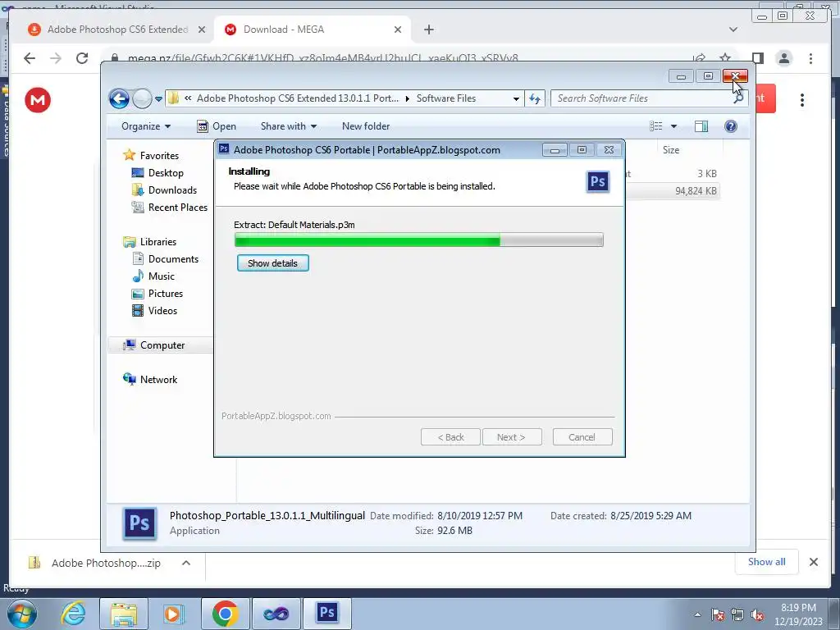840x630 pixels.
Task: Click the Chrome back arrow
Action: 30,58
